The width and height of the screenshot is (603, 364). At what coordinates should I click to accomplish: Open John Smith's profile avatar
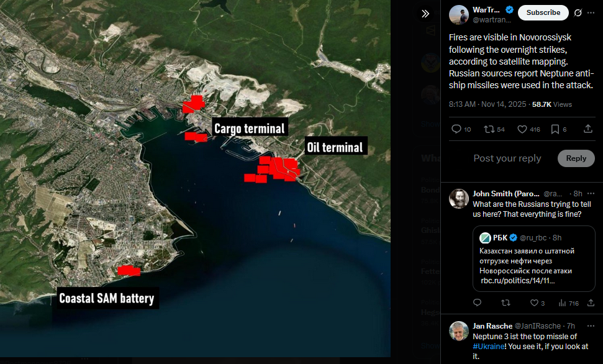(x=459, y=199)
